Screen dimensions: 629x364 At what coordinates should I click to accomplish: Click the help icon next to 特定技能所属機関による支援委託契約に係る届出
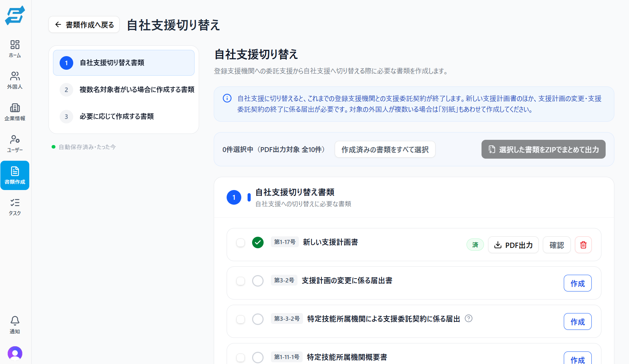click(469, 318)
